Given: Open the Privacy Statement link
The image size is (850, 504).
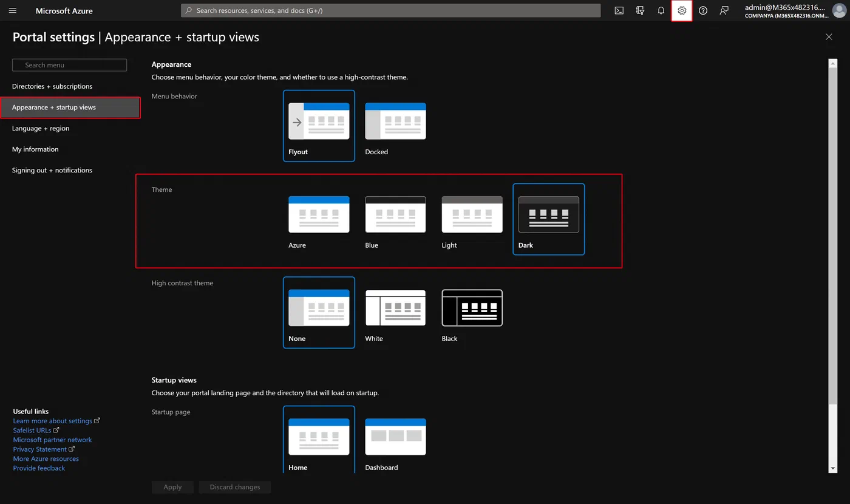Looking at the screenshot, I should 44,449.
